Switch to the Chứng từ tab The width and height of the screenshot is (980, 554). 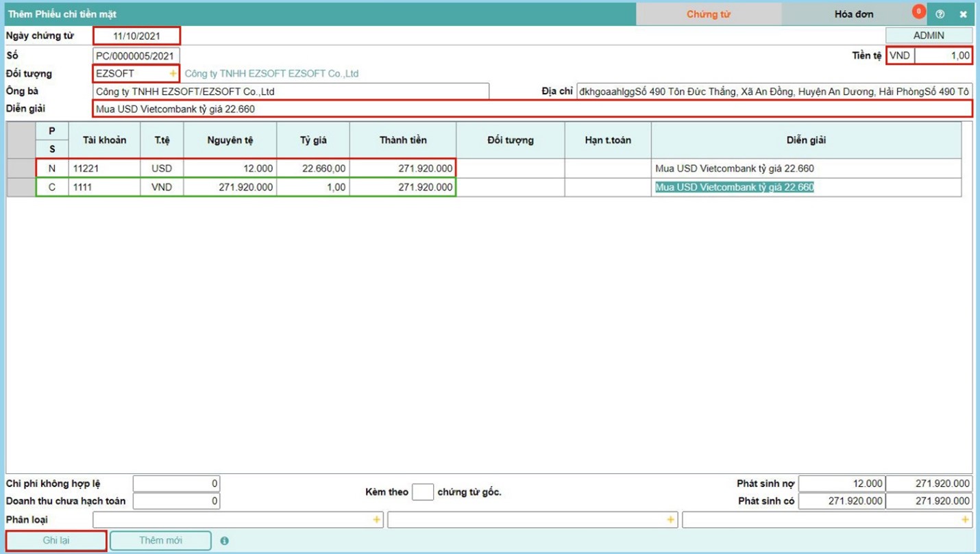708,14
